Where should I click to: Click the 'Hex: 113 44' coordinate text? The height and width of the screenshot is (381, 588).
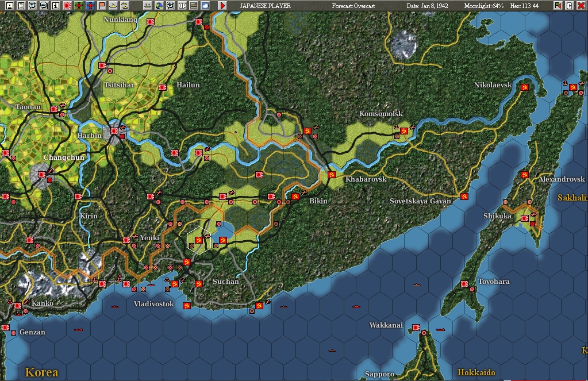pos(524,6)
